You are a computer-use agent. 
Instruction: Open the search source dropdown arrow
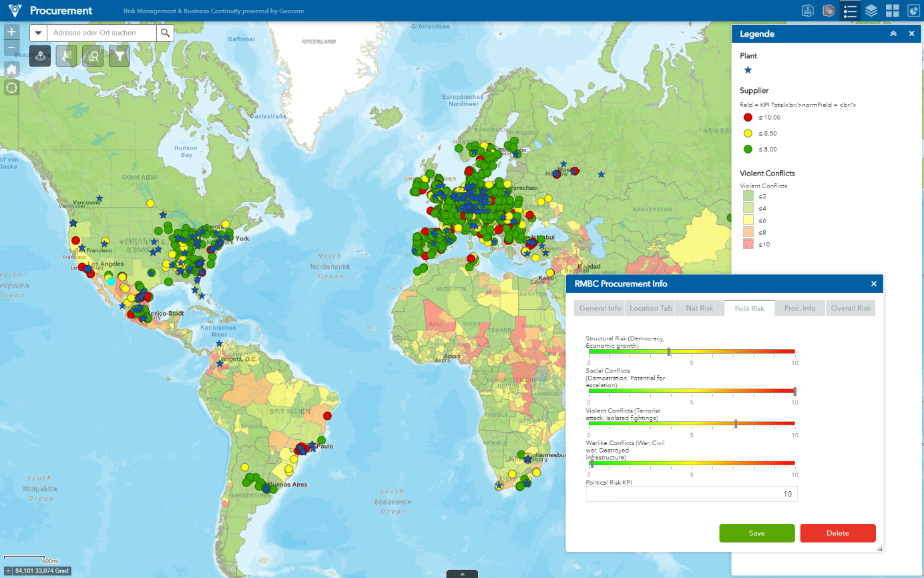click(38, 33)
